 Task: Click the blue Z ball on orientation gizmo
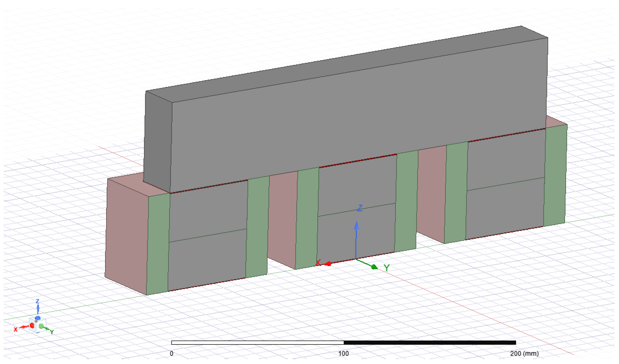click(38, 318)
